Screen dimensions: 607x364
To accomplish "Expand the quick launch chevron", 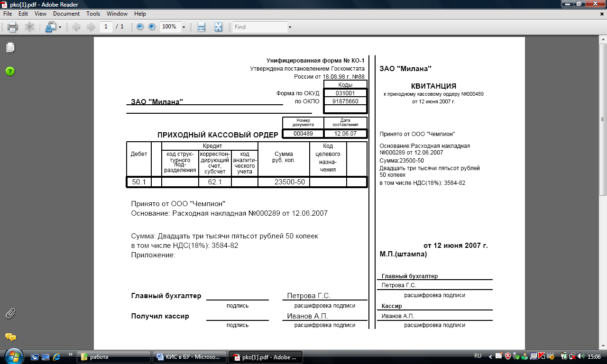I will pyautogui.click(x=71, y=355).
